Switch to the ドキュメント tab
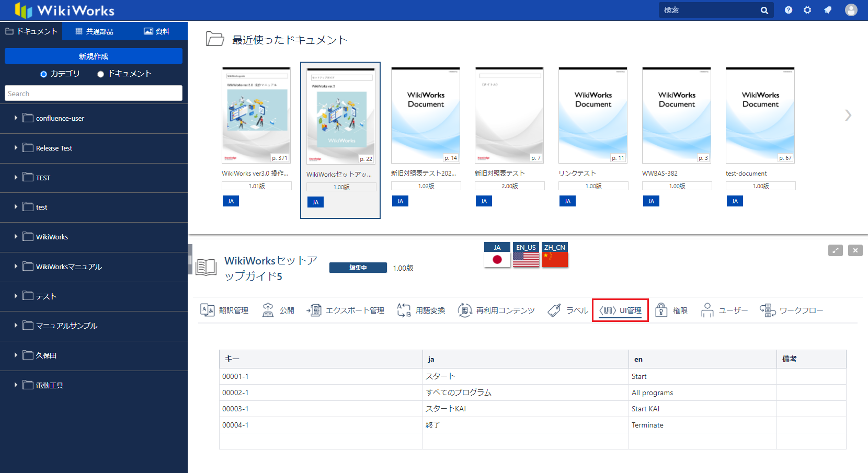The height and width of the screenshot is (473, 868). coord(31,31)
